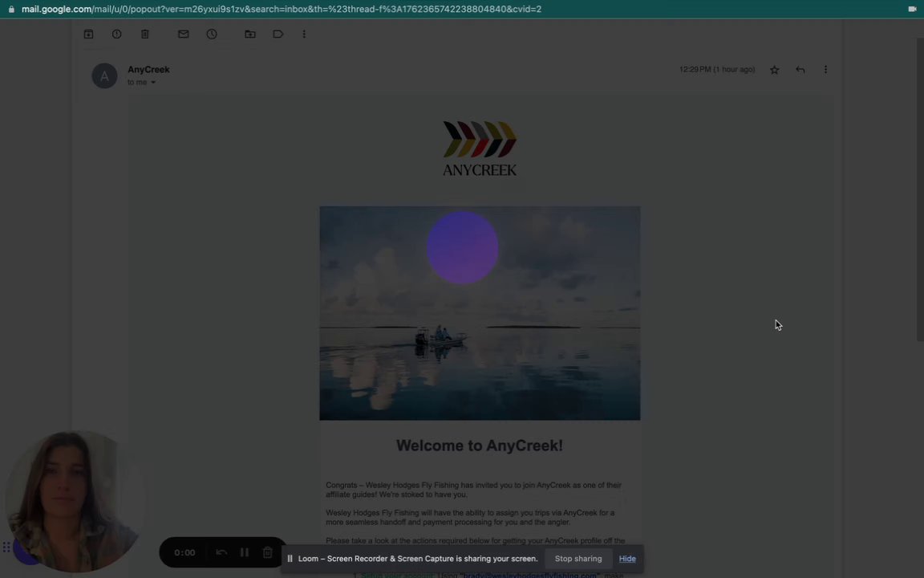Click the Loom 0:00 recording timer
Screen dimensions: 924x578
[184, 552]
